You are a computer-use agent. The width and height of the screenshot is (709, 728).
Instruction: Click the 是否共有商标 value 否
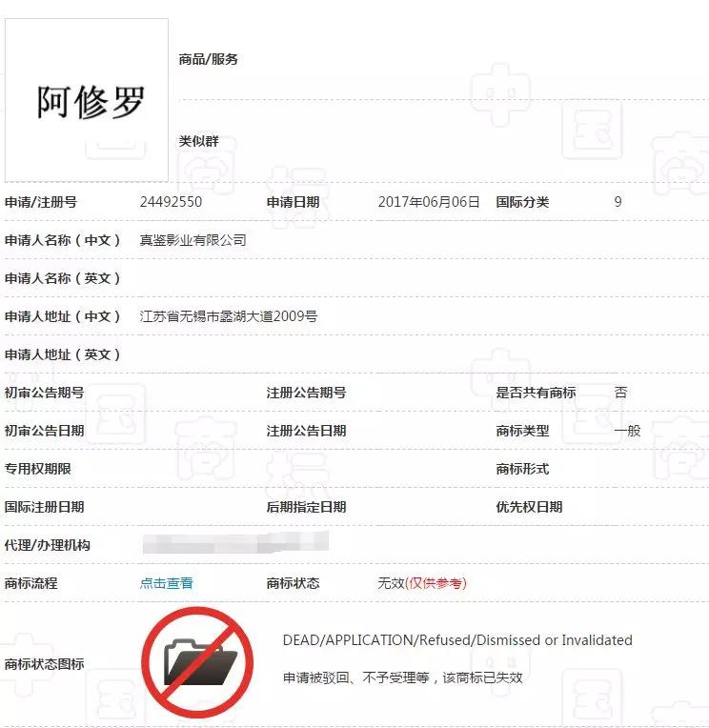pos(620,393)
